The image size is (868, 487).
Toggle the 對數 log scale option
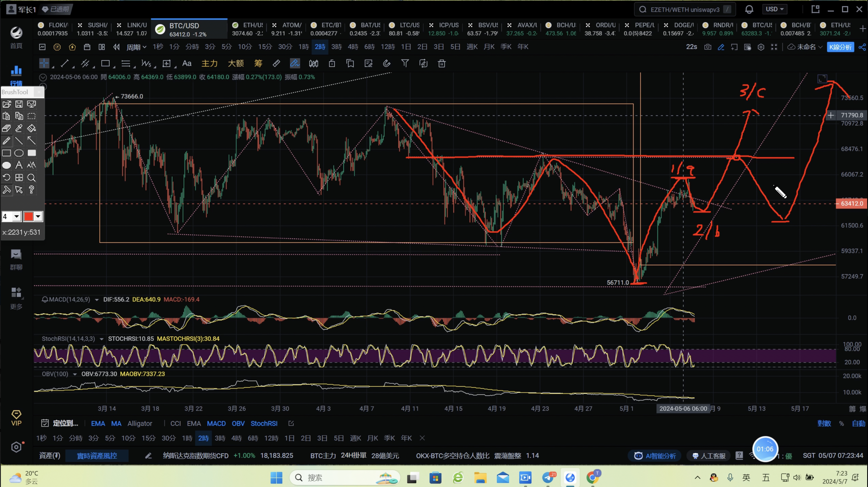coord(824,423)
